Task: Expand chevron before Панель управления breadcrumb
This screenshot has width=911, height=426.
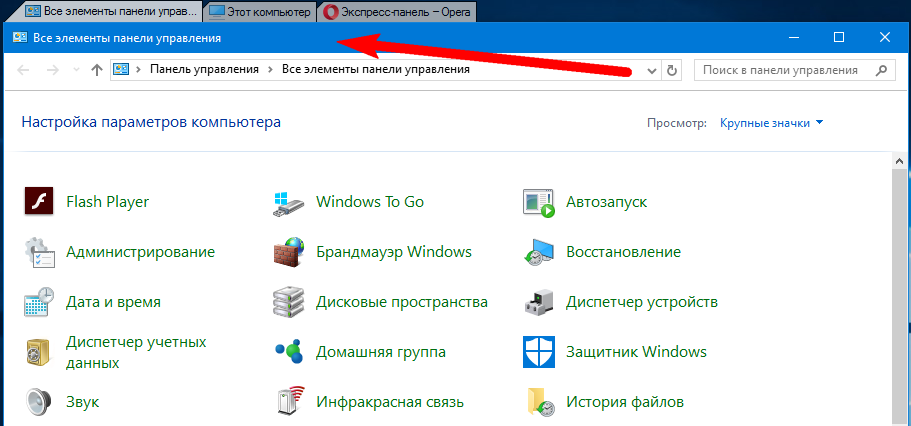Action: point(138,70)
